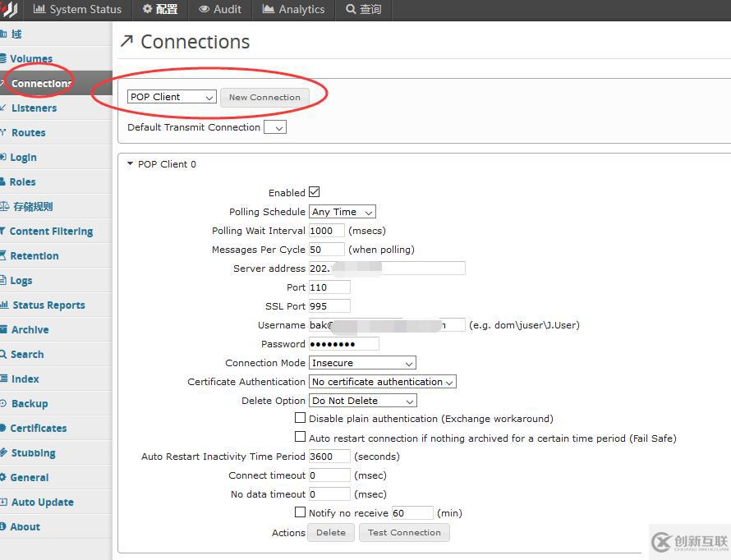Open Retention settings
The width and height of the screenshot is (731, 560).
56,255
